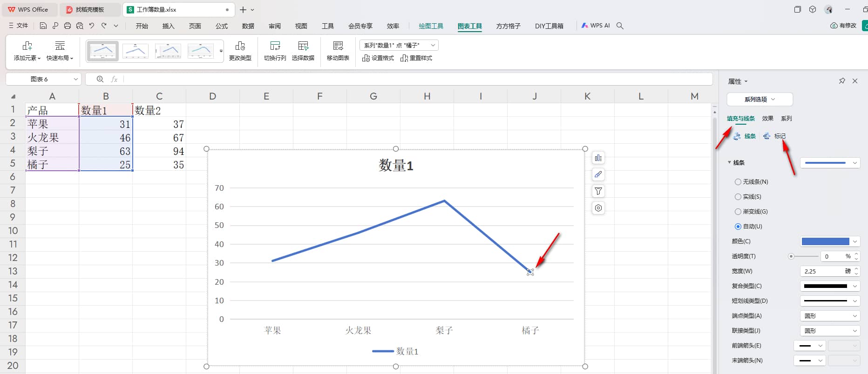Click the chart filter funnel icon
Screen dimensions: 868x374
pyautogui.click(x=598, y=191)
